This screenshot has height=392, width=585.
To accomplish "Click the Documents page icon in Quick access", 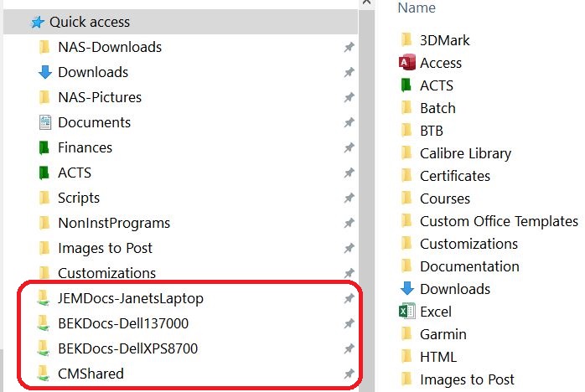I will (x=45, y=122).
